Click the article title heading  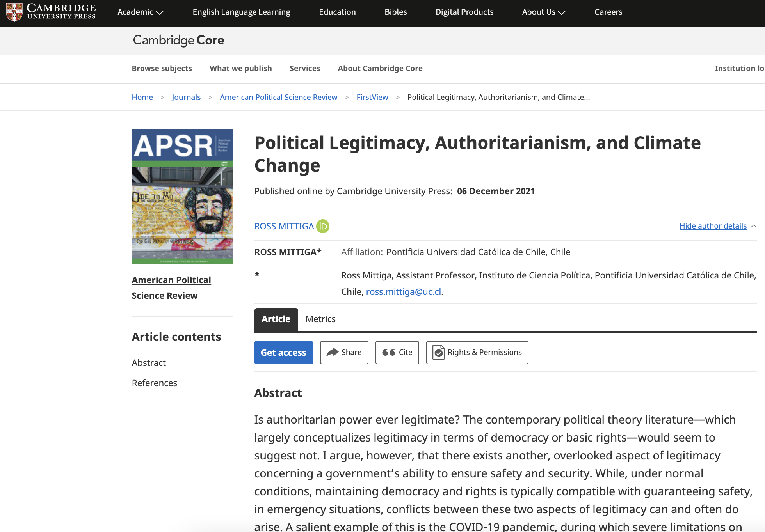(477, 154)
